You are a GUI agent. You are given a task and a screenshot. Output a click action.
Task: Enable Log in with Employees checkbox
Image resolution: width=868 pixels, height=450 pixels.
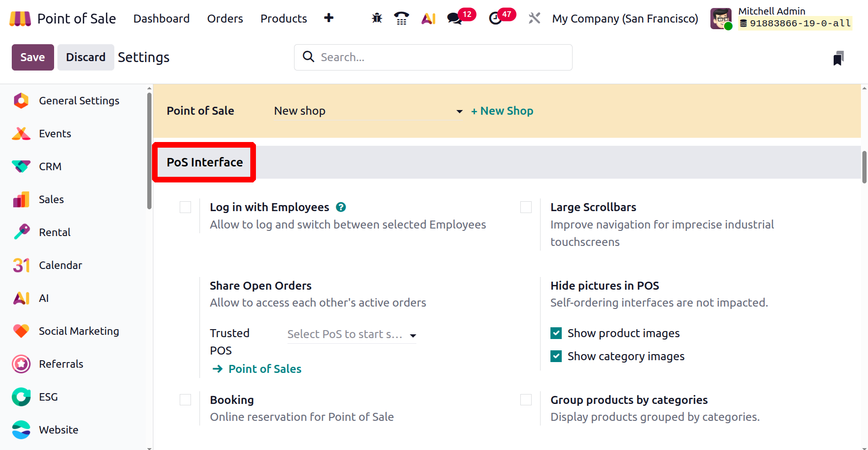[185, 207]
